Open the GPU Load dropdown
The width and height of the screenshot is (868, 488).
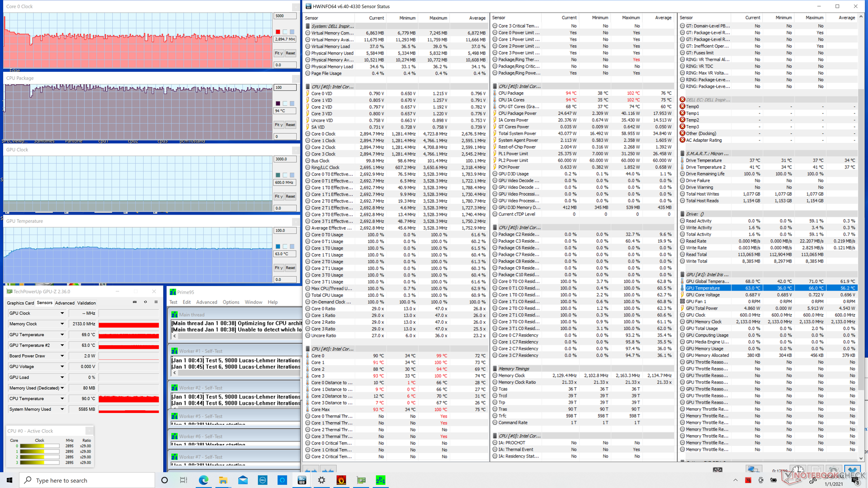[62, 377]
